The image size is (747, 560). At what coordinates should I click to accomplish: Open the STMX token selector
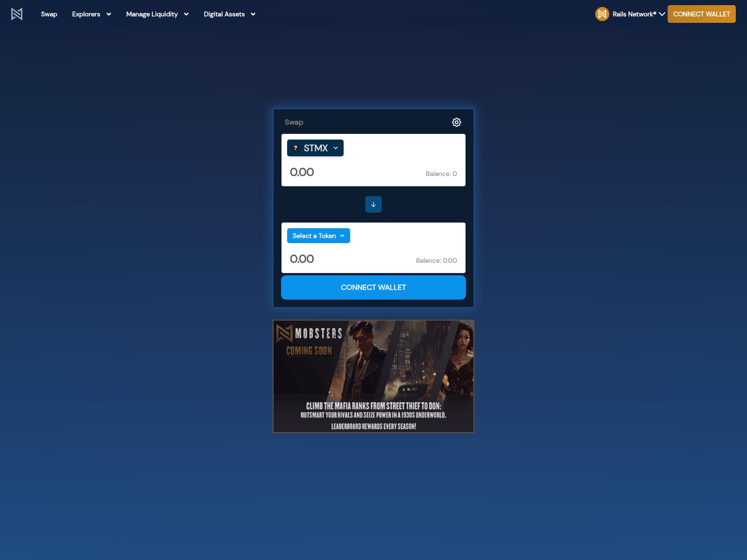pos(315,148)
